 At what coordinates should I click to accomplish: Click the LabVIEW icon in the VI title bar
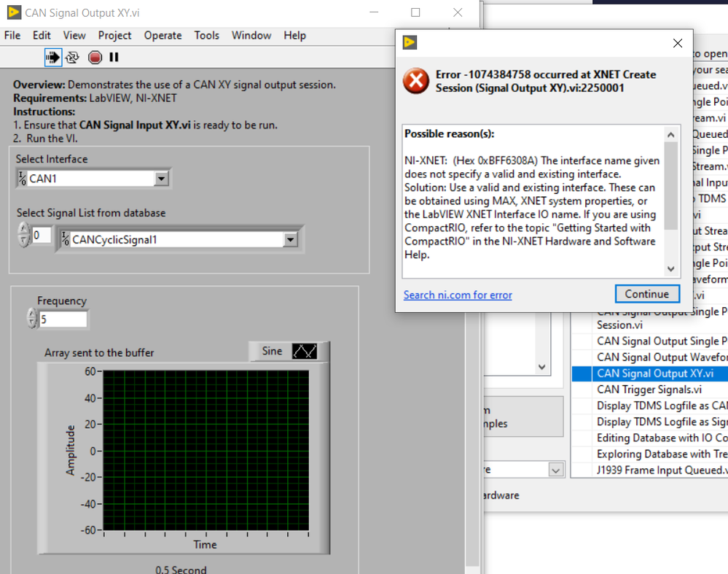tap(14, 12)
